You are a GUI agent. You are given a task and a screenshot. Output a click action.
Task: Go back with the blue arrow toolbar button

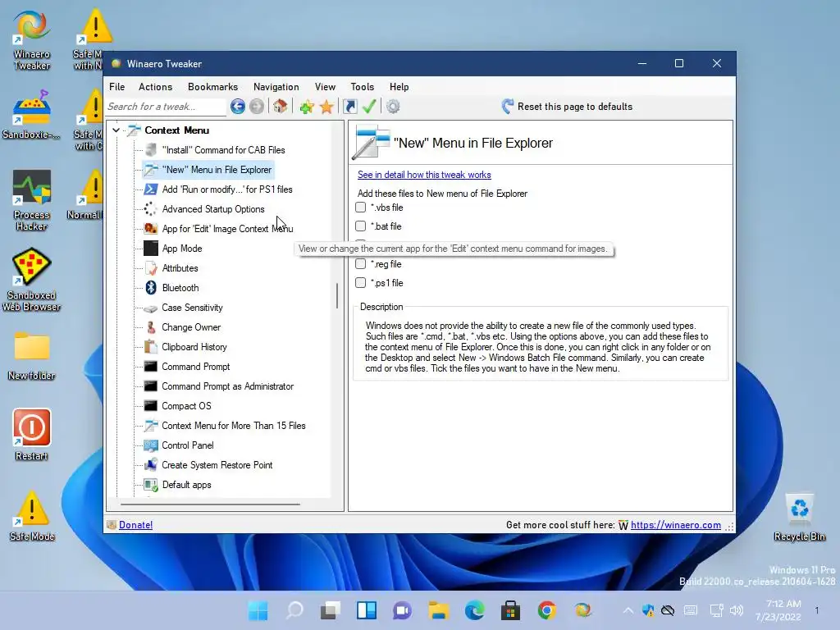(x=237, y=107)
